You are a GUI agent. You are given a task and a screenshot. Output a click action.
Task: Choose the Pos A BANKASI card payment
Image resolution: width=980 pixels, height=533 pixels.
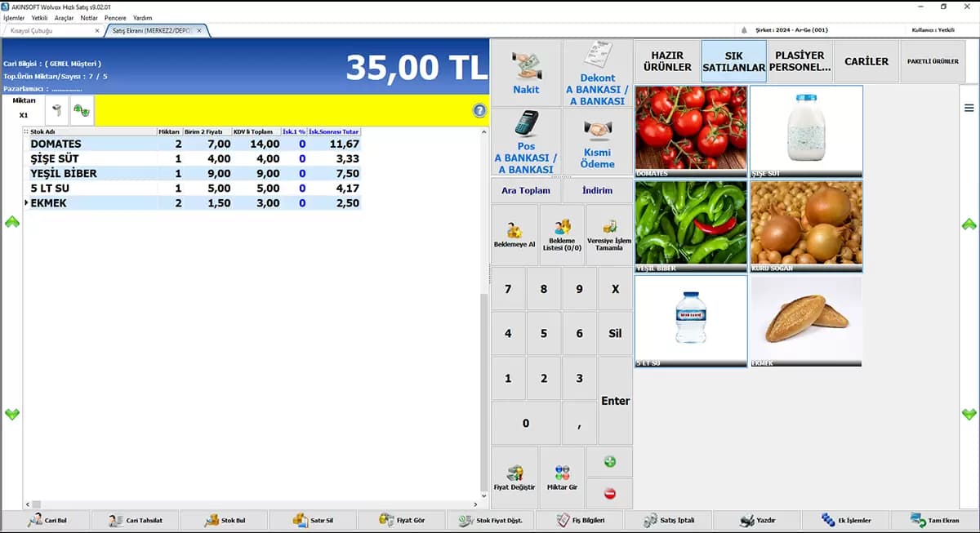(x=526, y=142)
